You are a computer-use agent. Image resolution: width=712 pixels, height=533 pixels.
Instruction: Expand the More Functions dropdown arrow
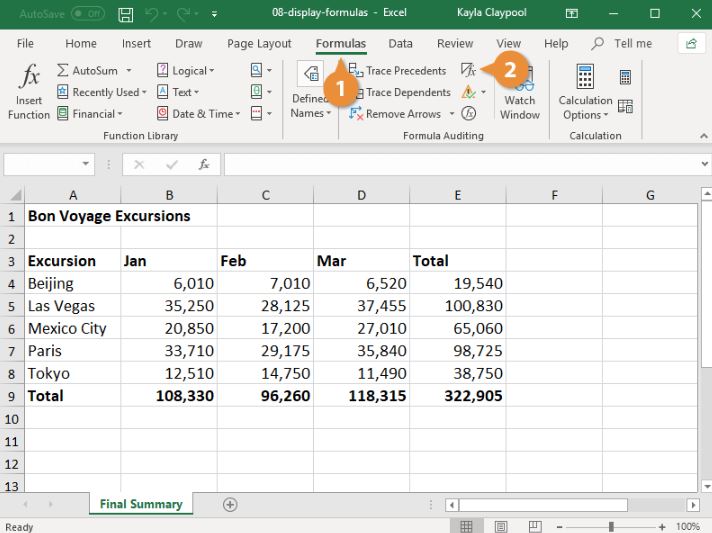tap(269, 114)
